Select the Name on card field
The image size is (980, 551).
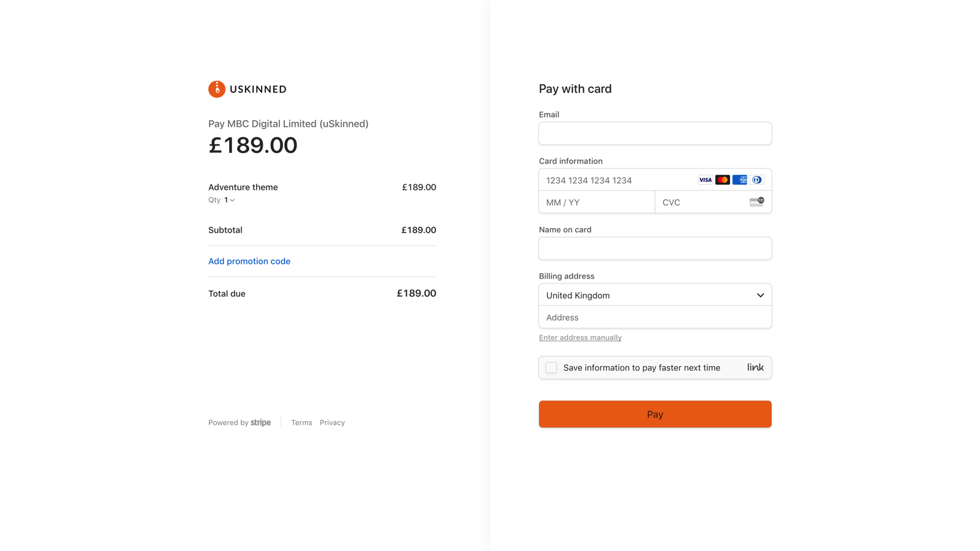(x=655, y=248)
